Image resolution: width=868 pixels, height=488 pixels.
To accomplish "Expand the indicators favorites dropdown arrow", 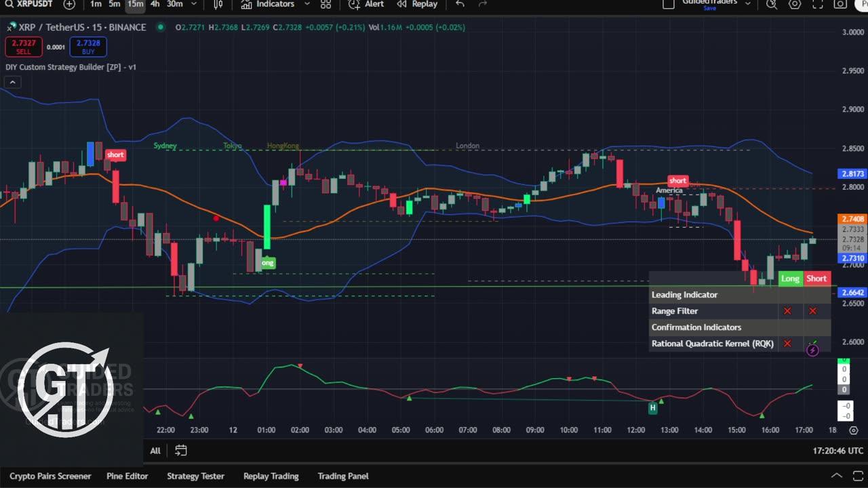I will click(307, 4).
